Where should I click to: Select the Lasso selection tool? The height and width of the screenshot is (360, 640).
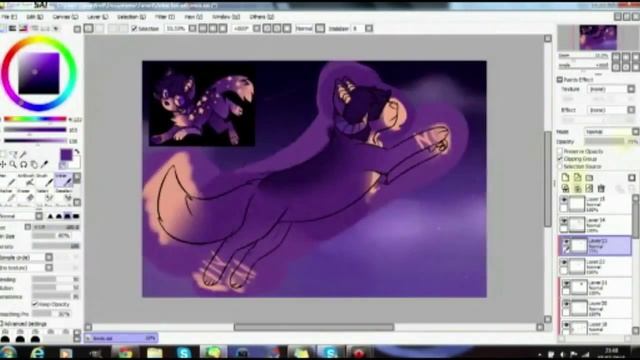click(13, 154)
